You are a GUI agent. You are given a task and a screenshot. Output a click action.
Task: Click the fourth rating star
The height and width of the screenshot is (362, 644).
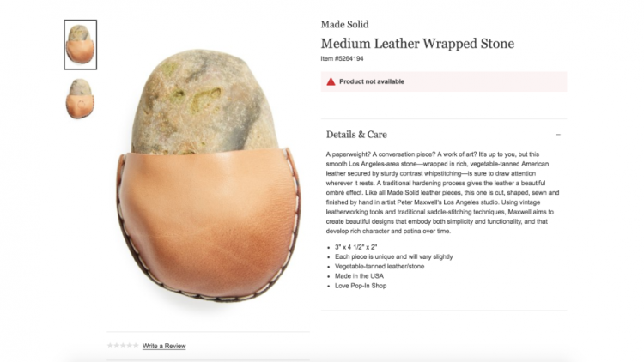click(130, 346)
